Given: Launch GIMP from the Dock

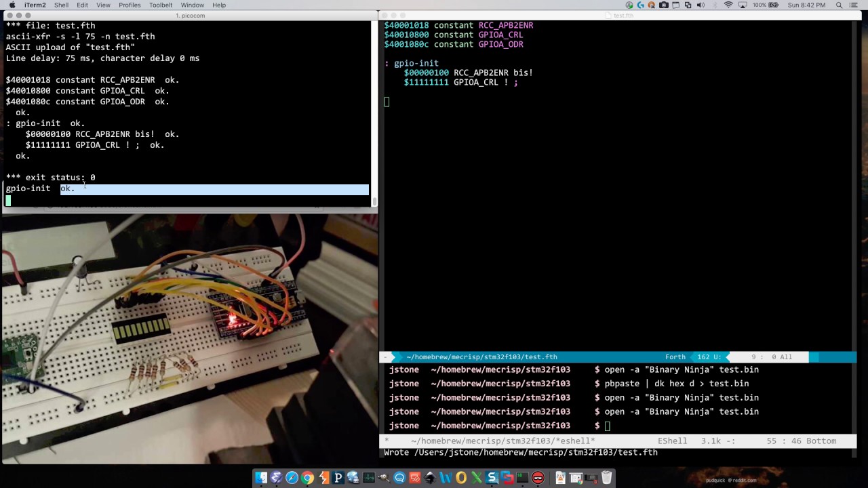Looking at the screenshot, I should point(384,478).
